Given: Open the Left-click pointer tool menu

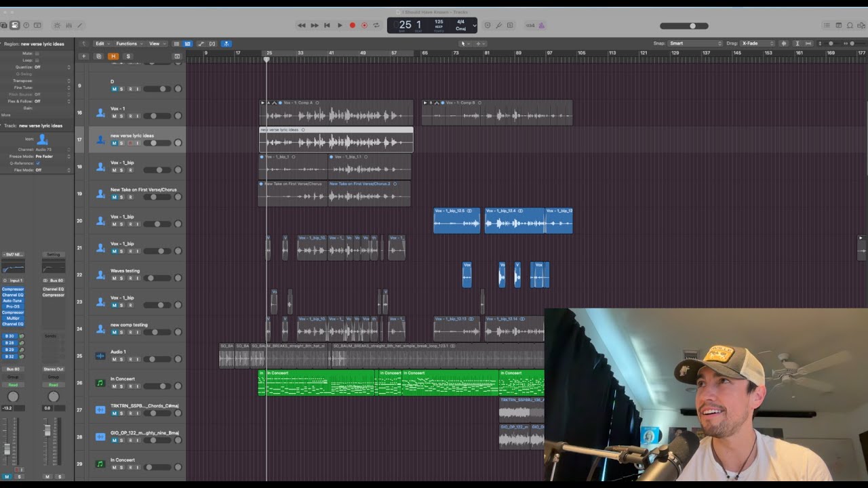Looking at the screenshot, I should pos(464,43).
